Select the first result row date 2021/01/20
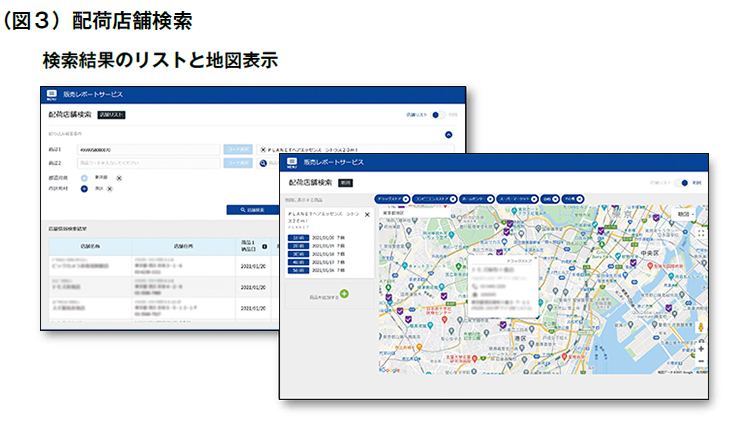 [253, 266]
